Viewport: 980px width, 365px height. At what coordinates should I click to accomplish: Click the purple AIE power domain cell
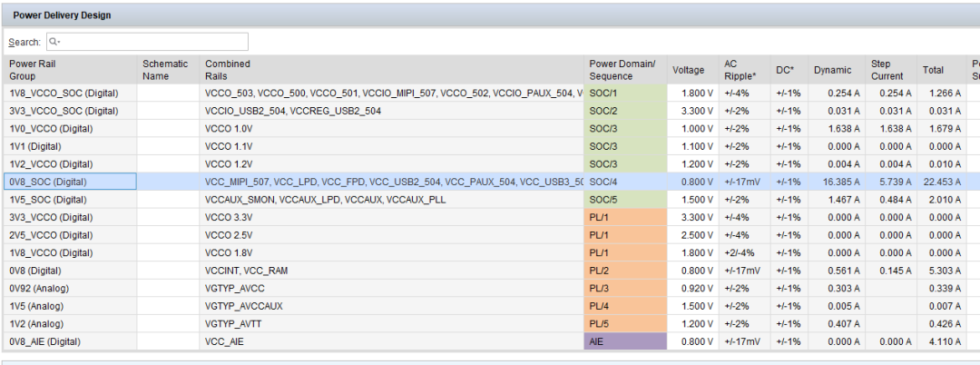click(625, 342)
